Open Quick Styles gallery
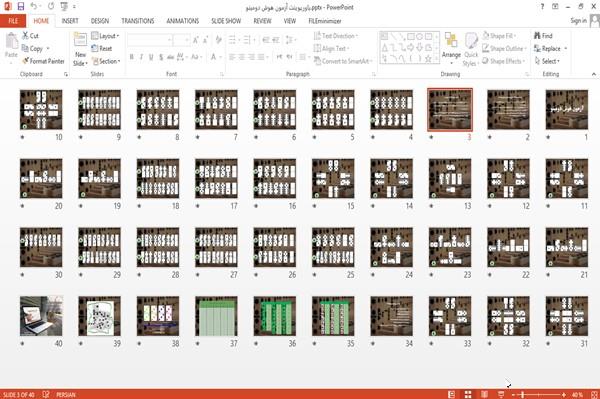 [471, 49]
